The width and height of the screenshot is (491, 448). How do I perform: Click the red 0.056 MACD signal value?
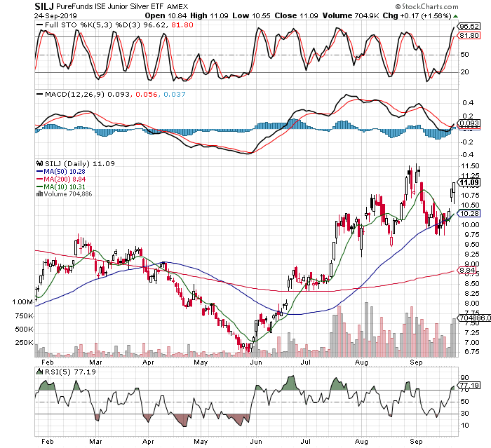click(147, 94)
